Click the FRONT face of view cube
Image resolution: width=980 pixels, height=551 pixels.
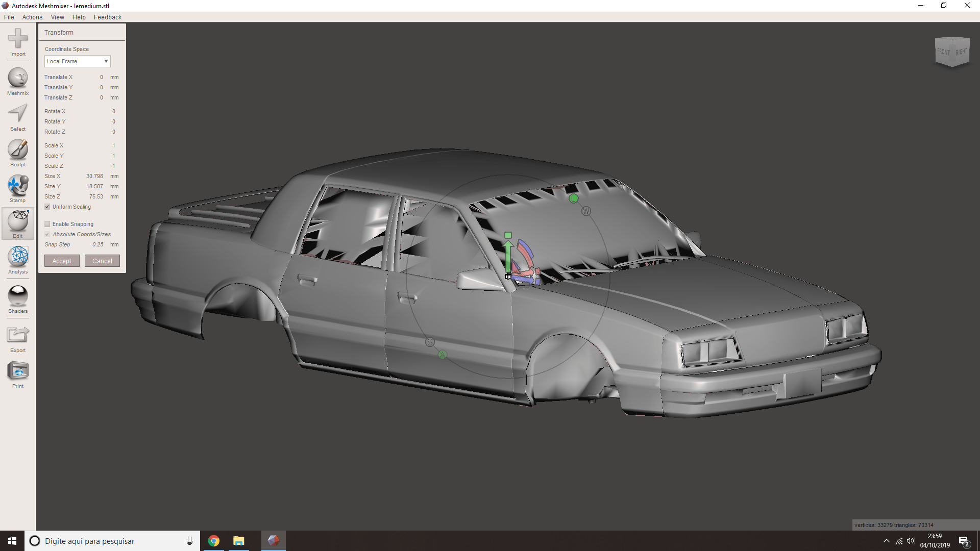[943, 52]
